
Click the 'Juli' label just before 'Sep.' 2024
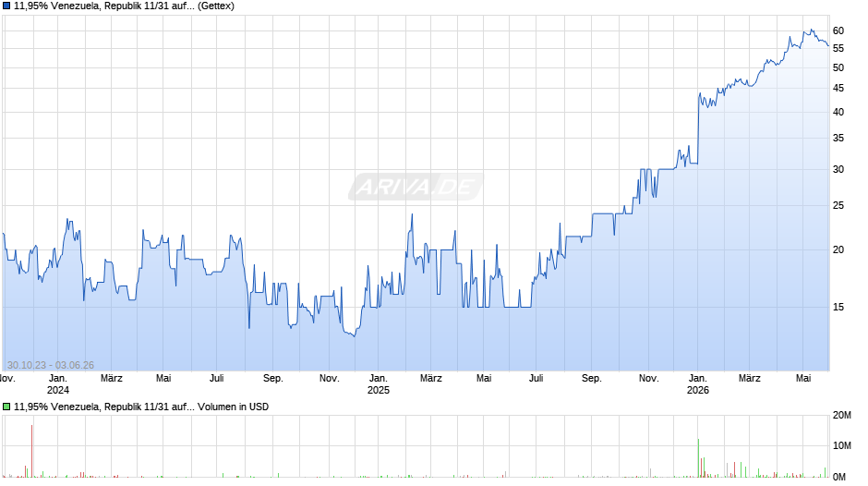pyautogui.click(x=216, y=379)
